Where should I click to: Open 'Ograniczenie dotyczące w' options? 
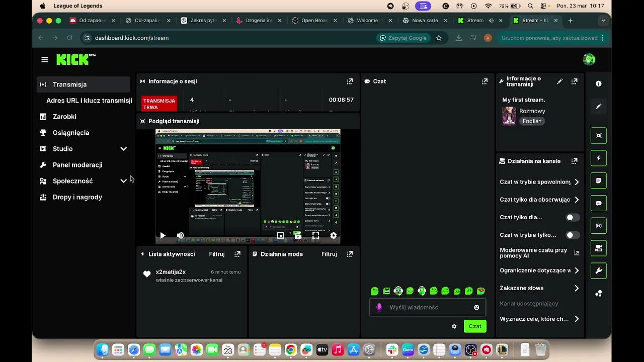pos(539,270)
